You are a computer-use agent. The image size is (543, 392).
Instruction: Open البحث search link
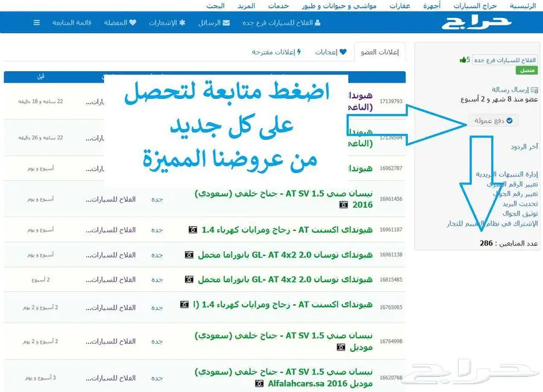click(215, 6)
